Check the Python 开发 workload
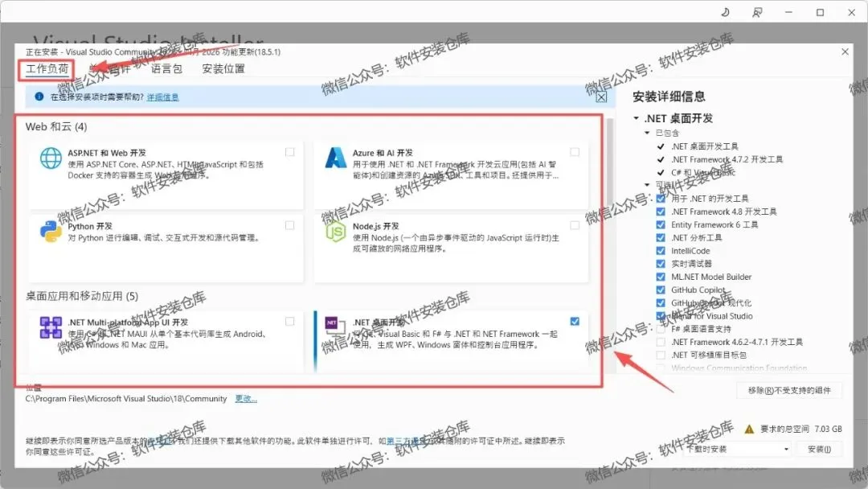 tap(289, 225)
